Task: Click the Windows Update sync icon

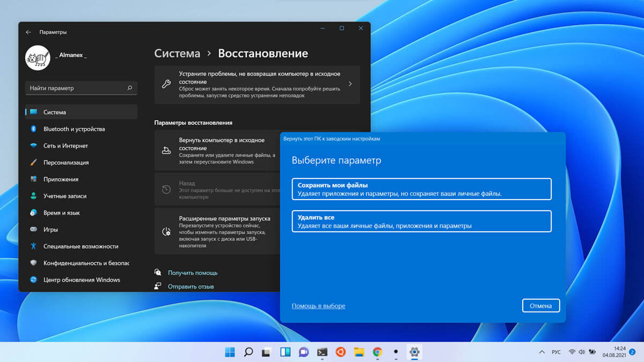Action: [x=33, y=280]
